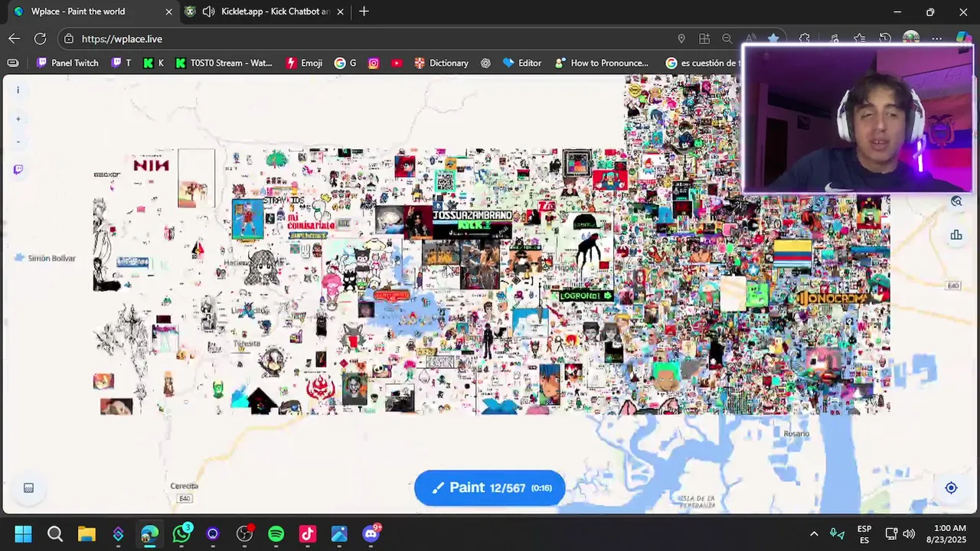
Task: Open the browser extensions puzzle icon
Action: coord(805,38)
